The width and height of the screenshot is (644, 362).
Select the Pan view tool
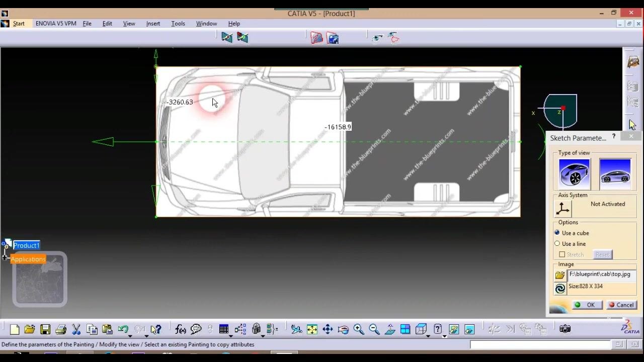coord(328,329)
